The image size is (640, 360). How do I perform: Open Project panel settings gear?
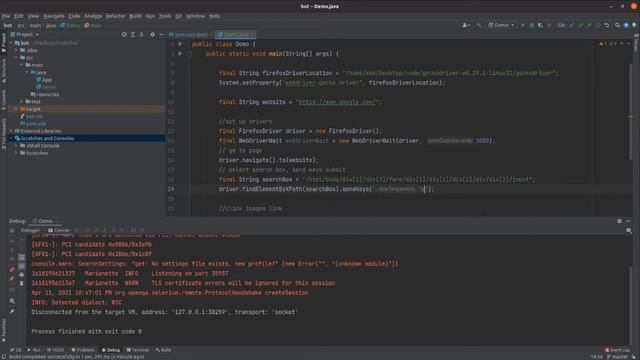(x=153, y=35)
